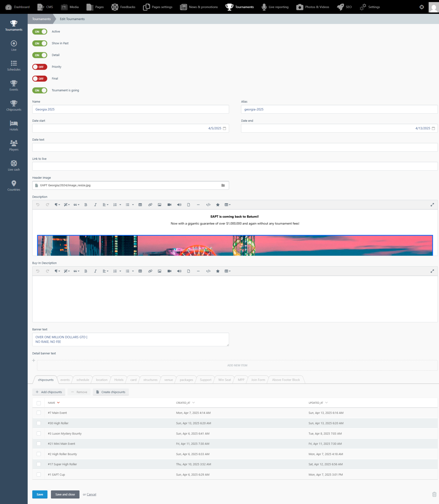The image size is (439, 504).
Task: Go to Live cash in sidebar
Action: pyautogui.click(x=14, y=166)
